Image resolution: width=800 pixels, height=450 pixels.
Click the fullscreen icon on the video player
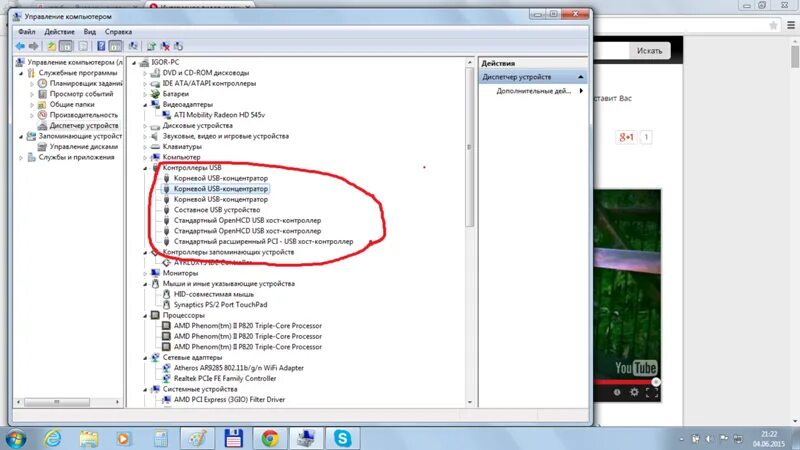[652, 392]
